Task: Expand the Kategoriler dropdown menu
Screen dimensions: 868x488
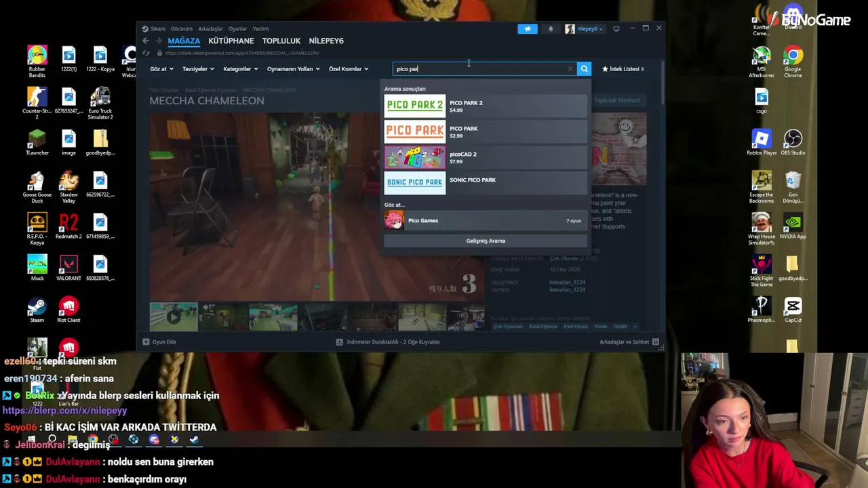Action: point(241,68)
